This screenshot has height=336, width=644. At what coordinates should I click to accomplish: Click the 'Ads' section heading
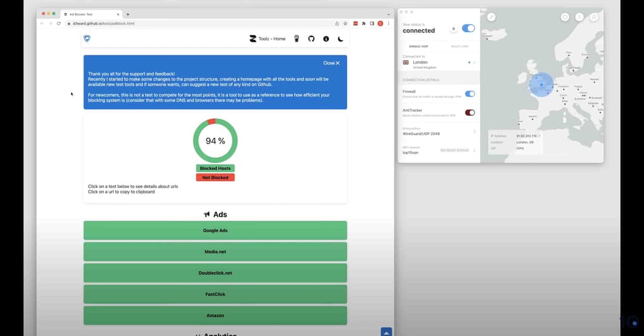click(215, 215)
